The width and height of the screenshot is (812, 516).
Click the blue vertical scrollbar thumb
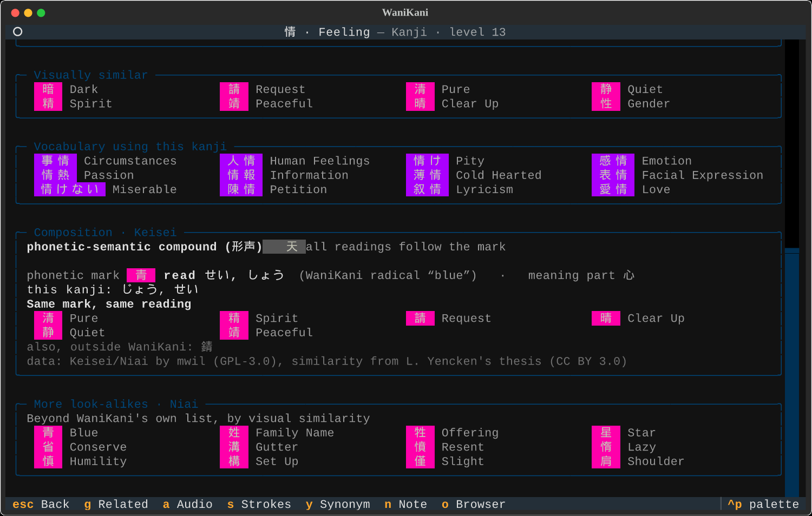coord(792,372)
